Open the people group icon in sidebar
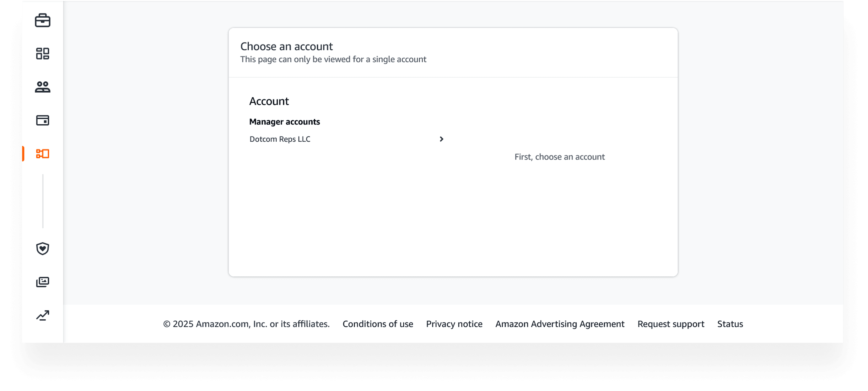Screen dimensions: 868x391 pos(42,87)
